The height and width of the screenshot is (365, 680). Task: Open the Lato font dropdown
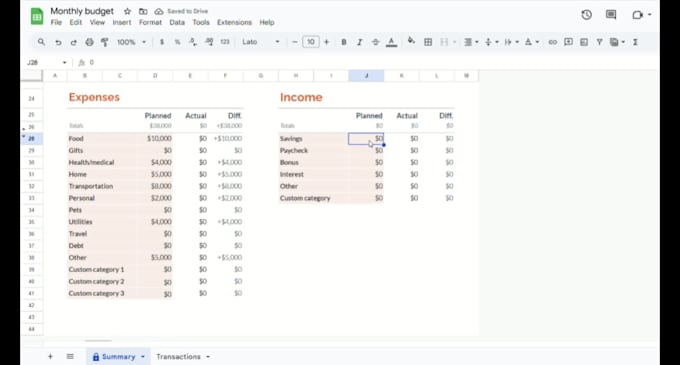pyautogui.click(x=261, y=42)
